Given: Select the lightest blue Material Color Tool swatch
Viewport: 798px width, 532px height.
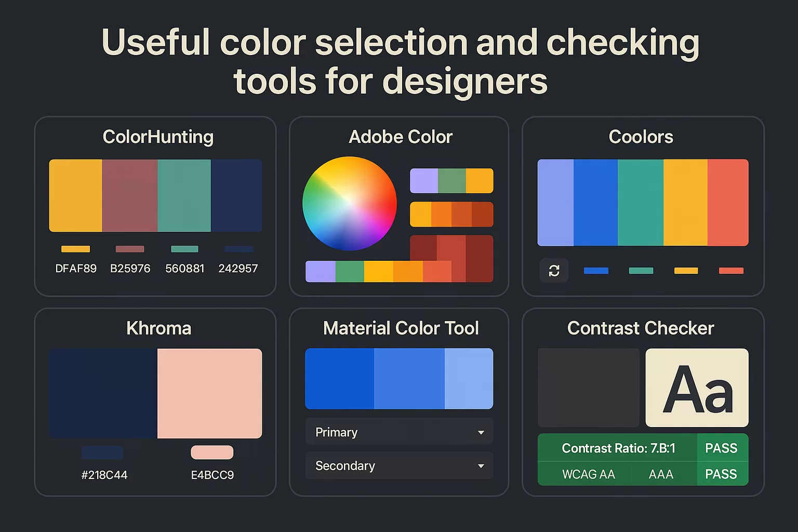Looking at the screenshot, I should [x=469, y=379].
